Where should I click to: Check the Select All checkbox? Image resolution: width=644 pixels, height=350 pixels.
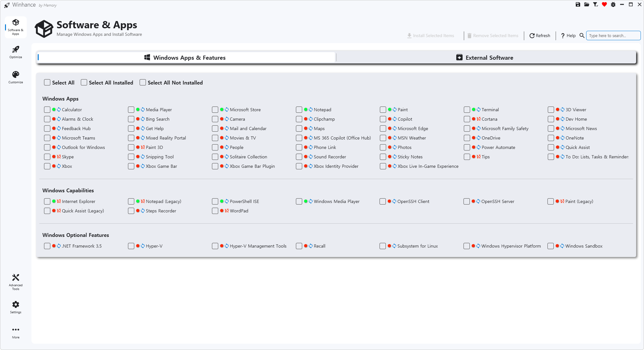(47, 82)
